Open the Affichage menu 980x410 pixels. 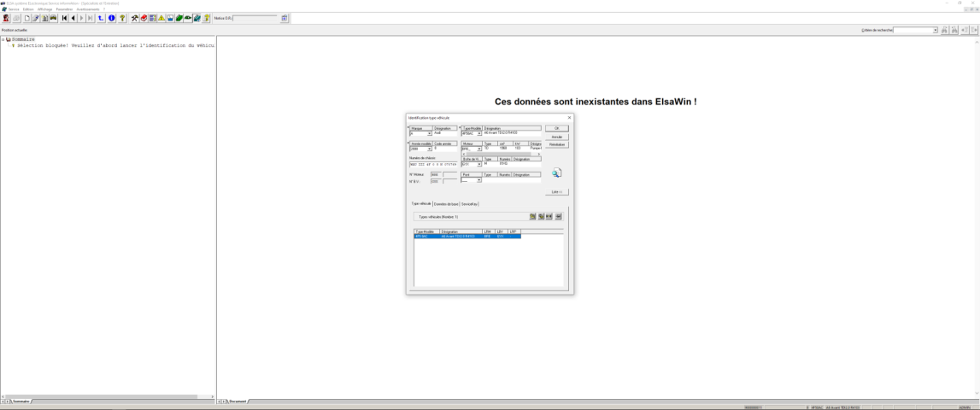45,9
